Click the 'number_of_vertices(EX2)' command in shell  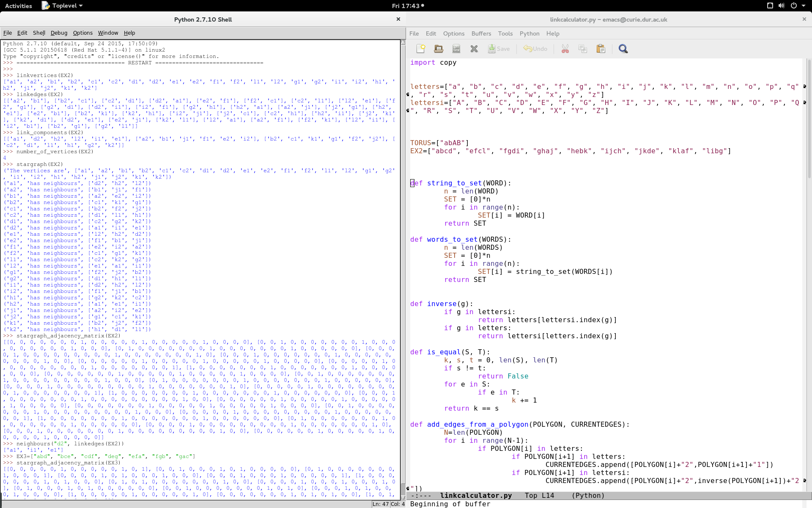click(55, 152)
